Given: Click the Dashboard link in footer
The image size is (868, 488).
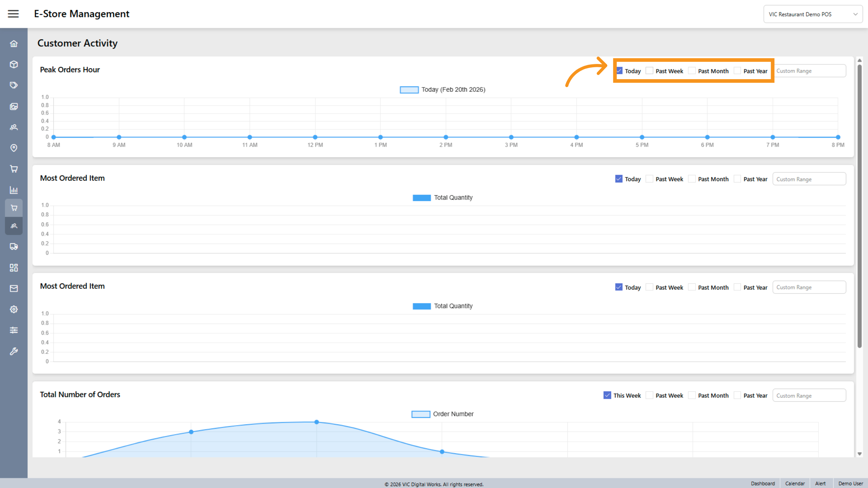Looking at the screenshot, I should point(763,483).
